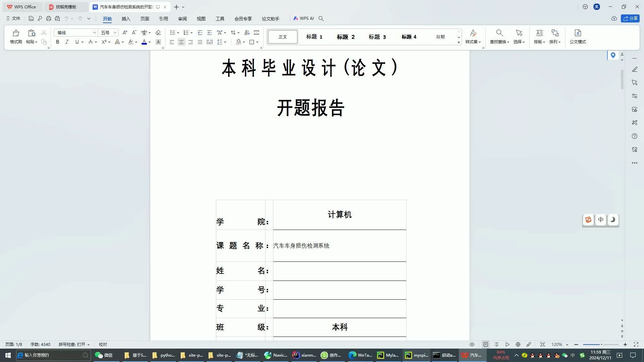Click the Share (分享) button
The width and height of the screenshot is (644, 362).
point(630,18)
